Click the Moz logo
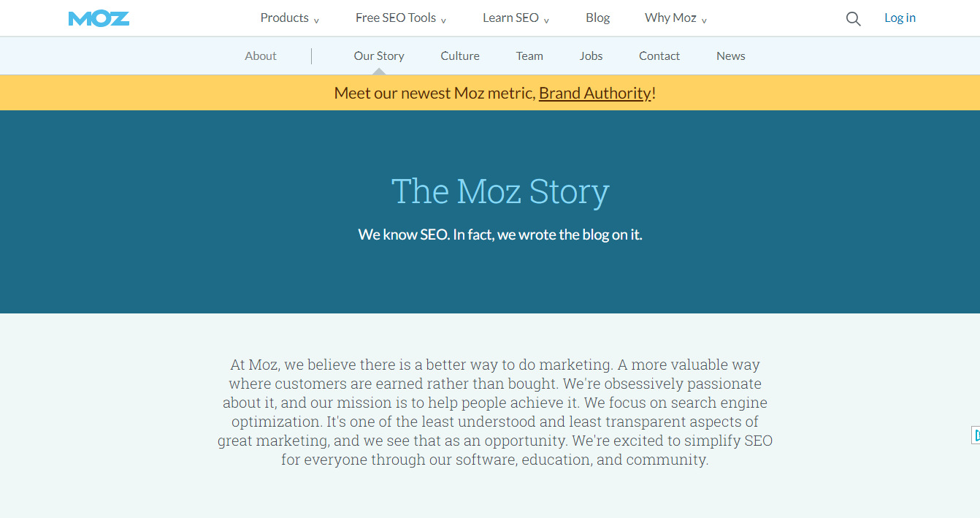980x518 pixels. pos(99,18)
